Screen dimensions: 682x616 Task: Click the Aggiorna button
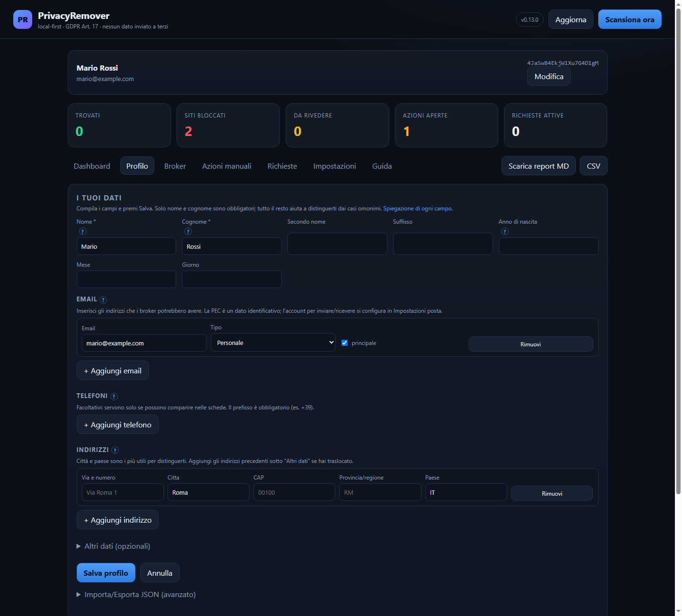click(571, 19)
